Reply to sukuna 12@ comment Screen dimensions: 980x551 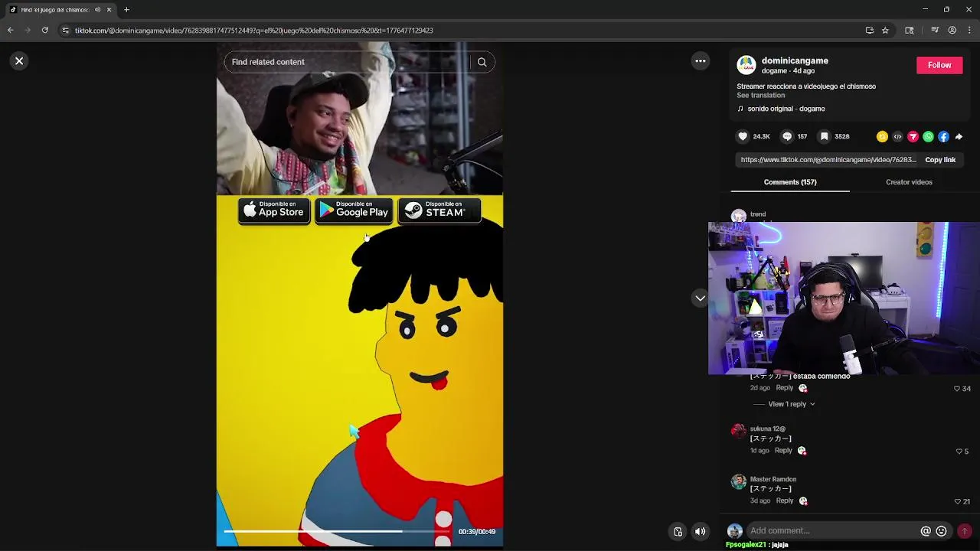point(783,451)
